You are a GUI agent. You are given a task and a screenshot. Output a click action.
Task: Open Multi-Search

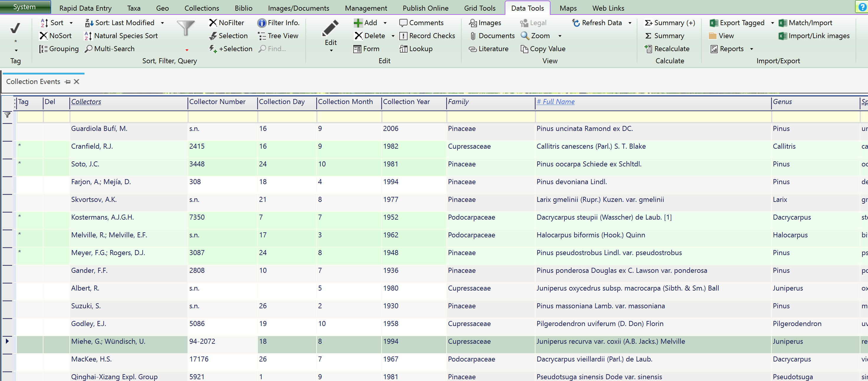pos(110,49)
